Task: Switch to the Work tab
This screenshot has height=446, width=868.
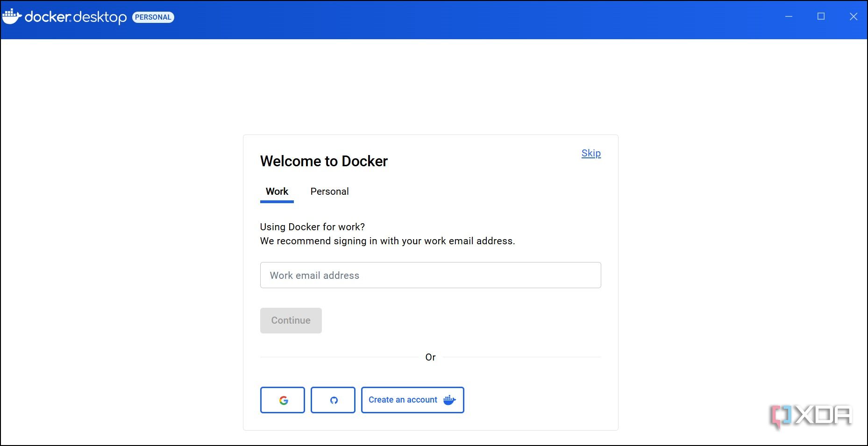Action: pos(277,191)
